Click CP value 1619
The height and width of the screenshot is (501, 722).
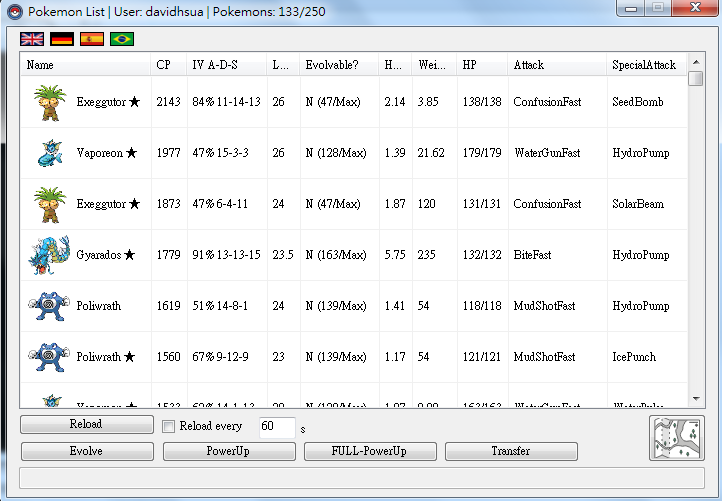169,306
